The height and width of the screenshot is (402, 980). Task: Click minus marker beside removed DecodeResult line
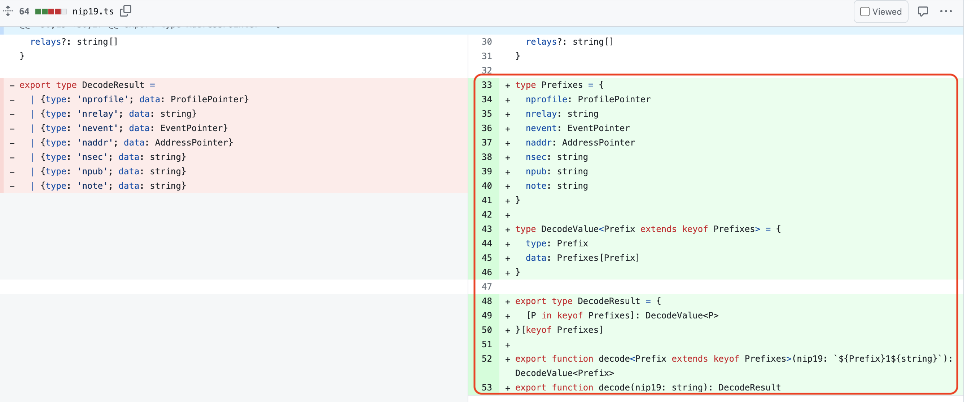tap(12, 85)
